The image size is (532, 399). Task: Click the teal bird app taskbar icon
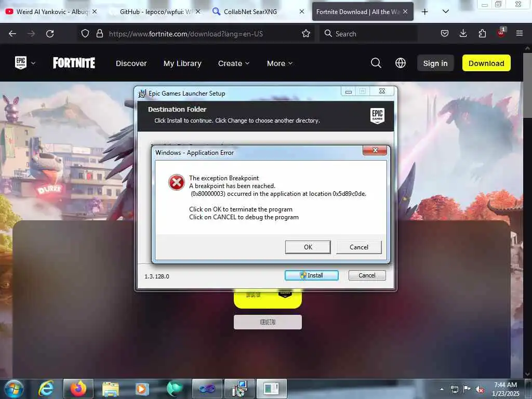175,389
